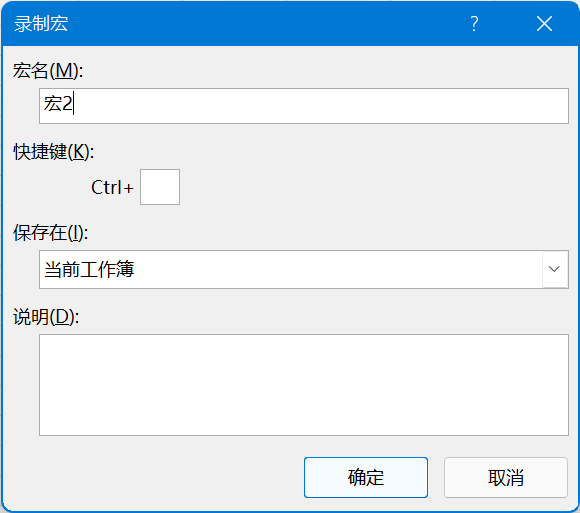Click the 宏名(M) label
The height and width of the screenshot is (513, 580).
click(x=48, y=70)
